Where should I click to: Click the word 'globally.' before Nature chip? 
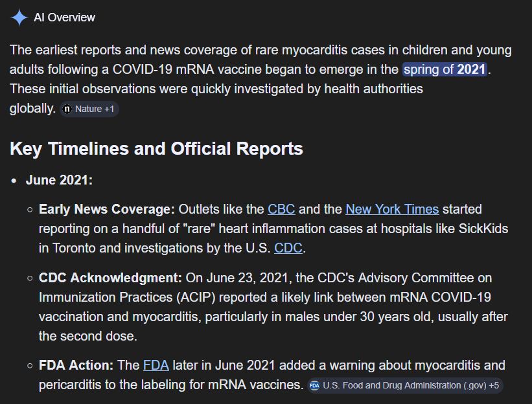pyautogui.click(x=32, y=109)
